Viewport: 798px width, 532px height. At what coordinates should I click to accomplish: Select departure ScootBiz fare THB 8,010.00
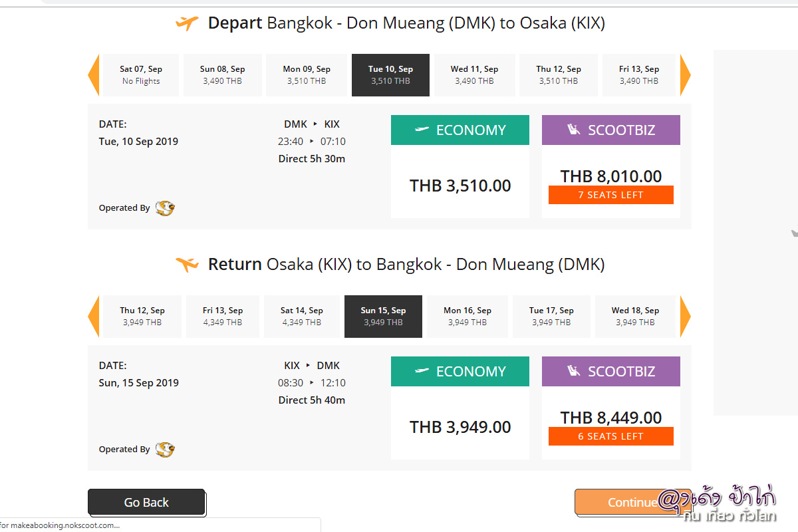point(610,177)
